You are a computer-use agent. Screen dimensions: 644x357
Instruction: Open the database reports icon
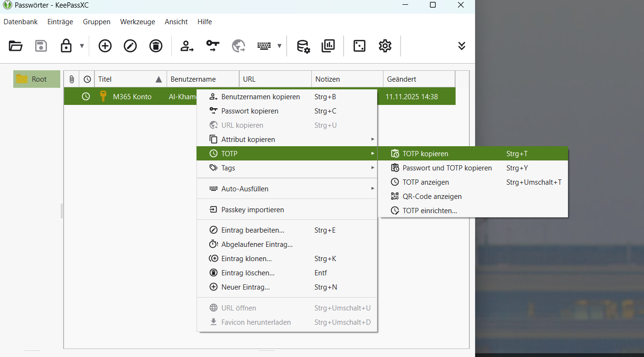[x=328, y=46]
